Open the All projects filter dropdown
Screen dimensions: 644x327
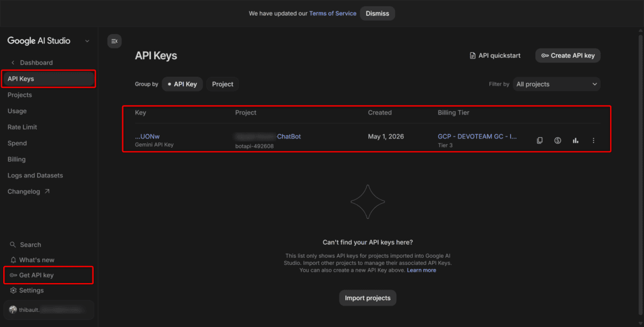coord(557,84)
